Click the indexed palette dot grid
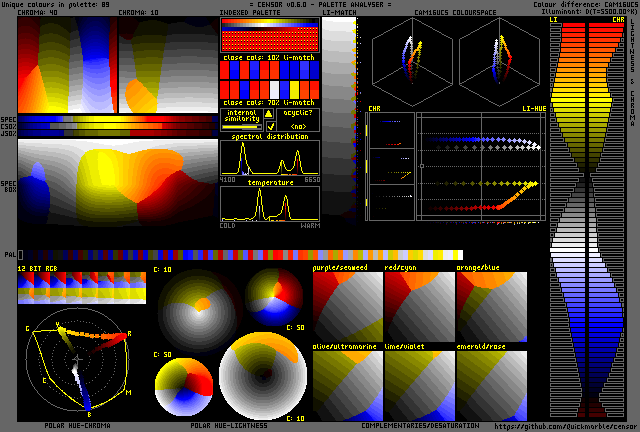The width and height of the screenshot is (640, 432). pyautogui.click(x=270, y=37)
